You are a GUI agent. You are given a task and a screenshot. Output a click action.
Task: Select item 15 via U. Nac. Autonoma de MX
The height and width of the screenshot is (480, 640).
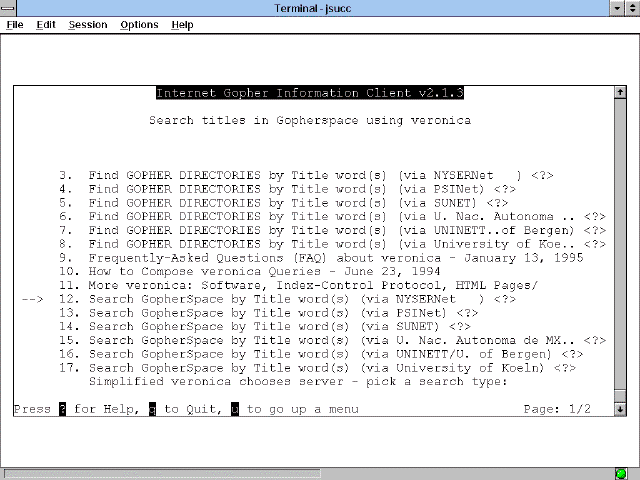pyautogui.click(x=332, y=340)
